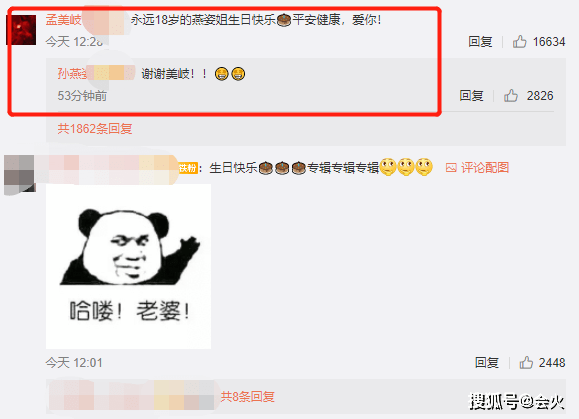Reply to 孙燕姿's thank-you message
Screen dimensions: 579x419
click(471, 96)
